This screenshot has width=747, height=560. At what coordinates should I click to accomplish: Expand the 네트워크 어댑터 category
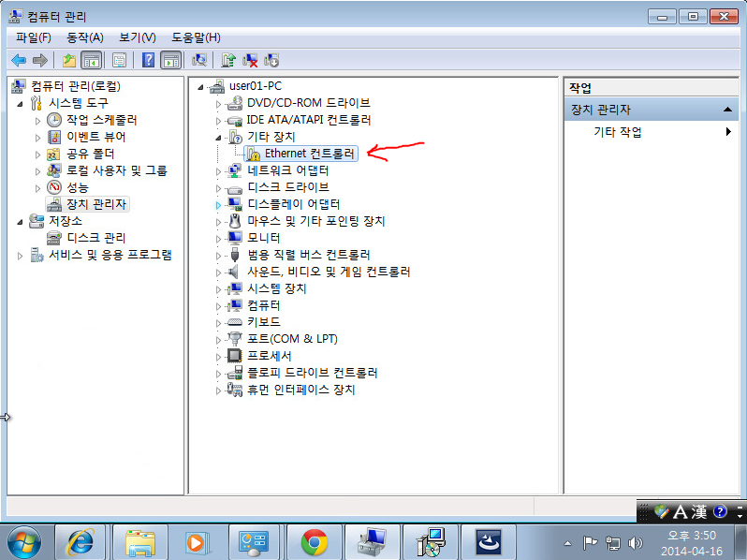[218, 171]
